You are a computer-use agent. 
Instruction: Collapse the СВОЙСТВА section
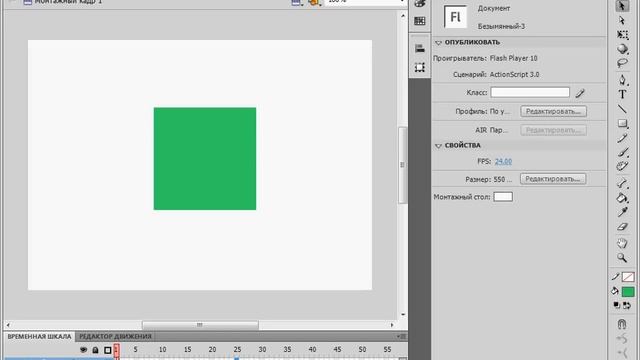[438, 146]
